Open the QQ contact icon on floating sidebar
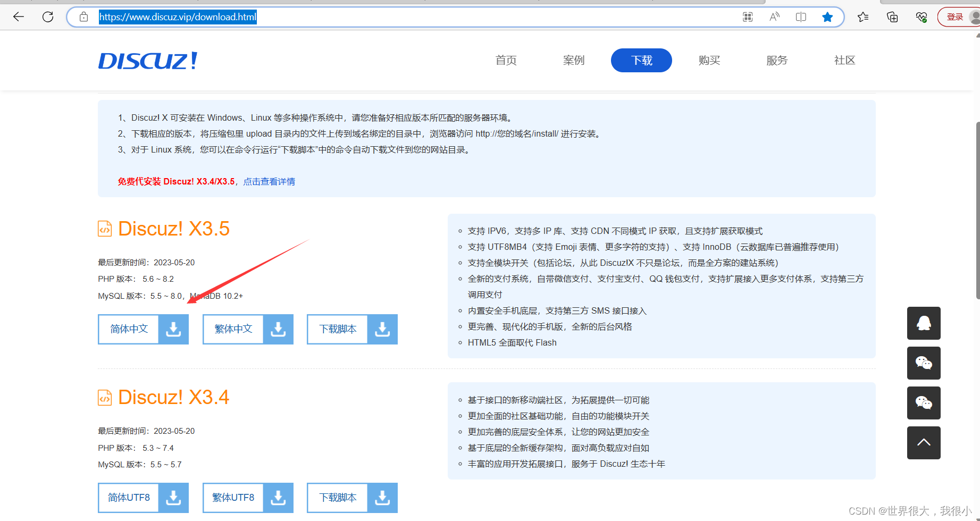The width and height of the screenshot is (980, 521). [924, 323]
